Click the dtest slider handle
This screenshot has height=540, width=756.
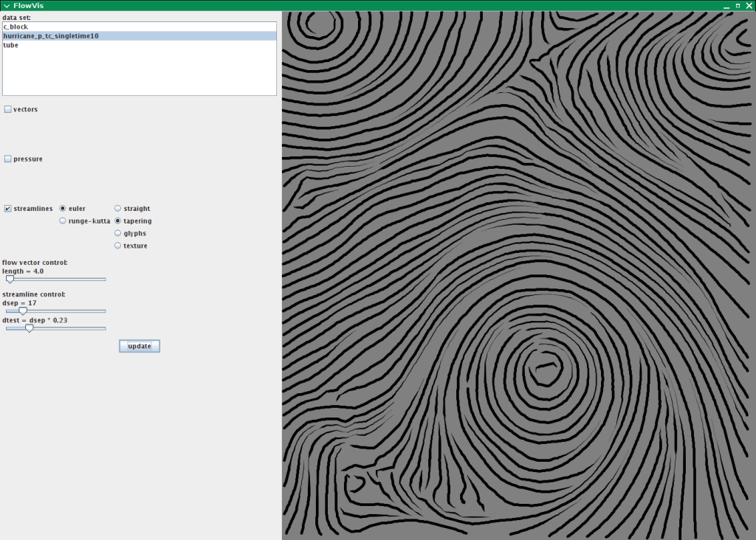30,328
